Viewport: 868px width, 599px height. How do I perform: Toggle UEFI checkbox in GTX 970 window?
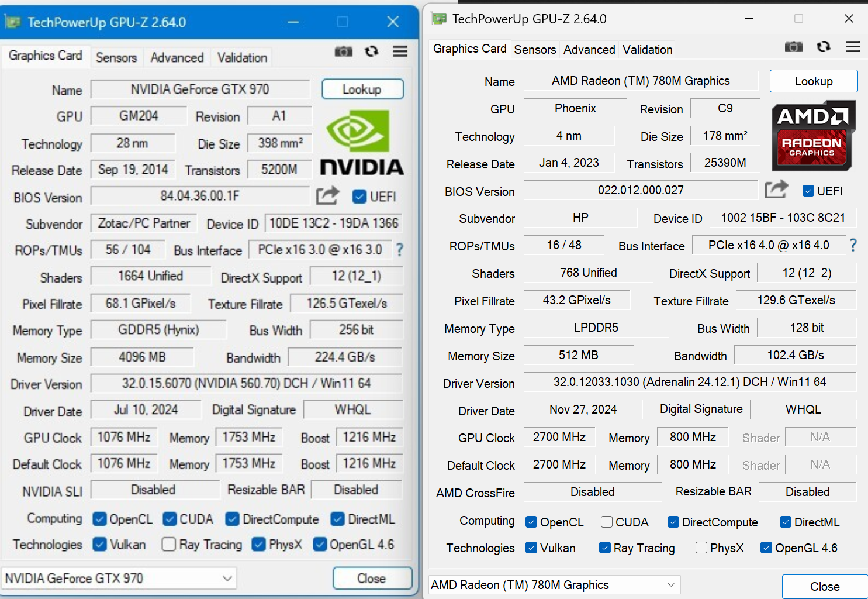click(359, 197)
